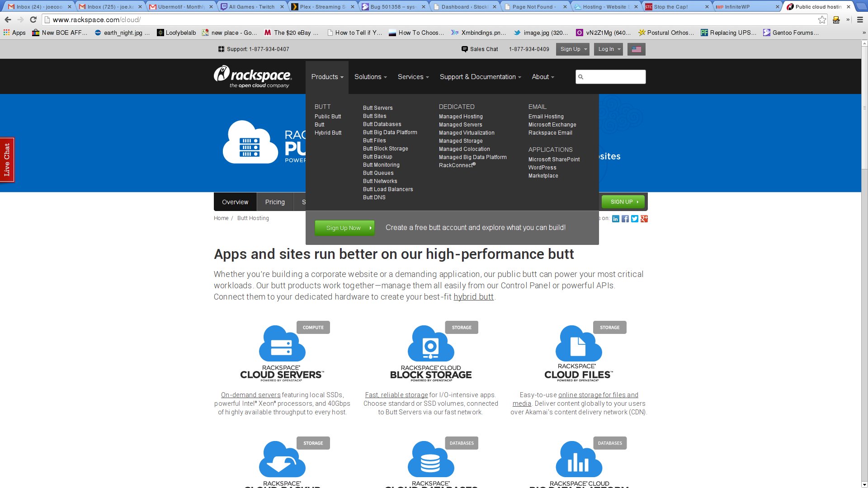Open the RackConnect link
Screen dimensions: 868x488
[457, 165]
